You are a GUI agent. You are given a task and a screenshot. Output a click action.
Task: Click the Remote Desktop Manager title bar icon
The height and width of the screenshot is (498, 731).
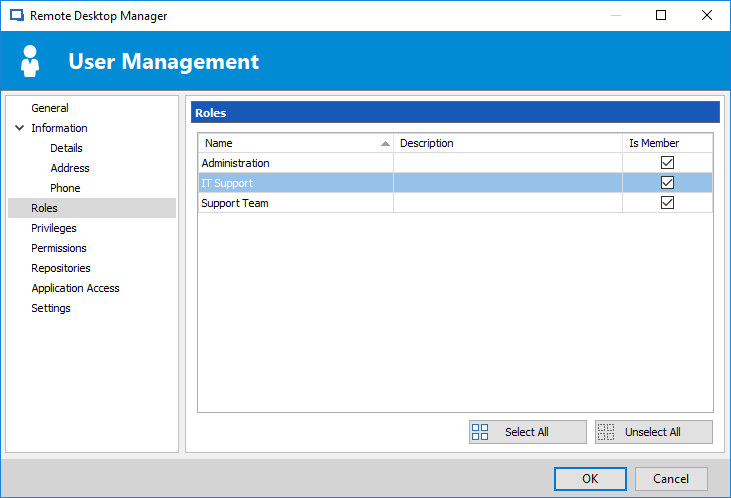[x=17, y=15]
